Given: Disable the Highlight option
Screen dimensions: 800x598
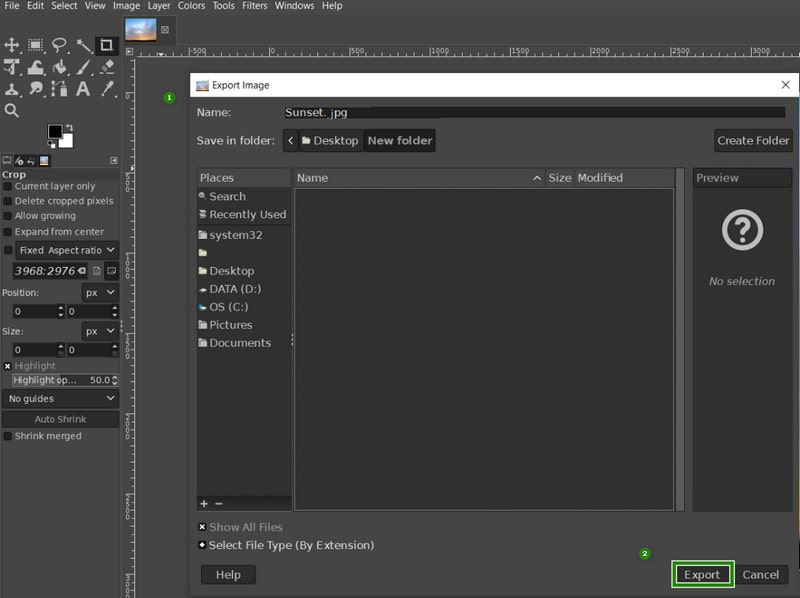Looking at the screenshot, I should point(5,365).
